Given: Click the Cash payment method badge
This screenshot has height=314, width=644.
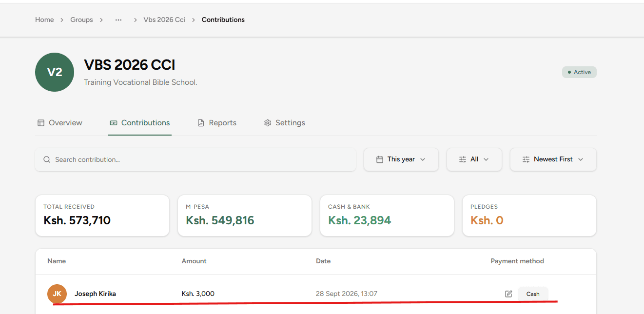Looking at the screenshot, I should tap(533, 294).
